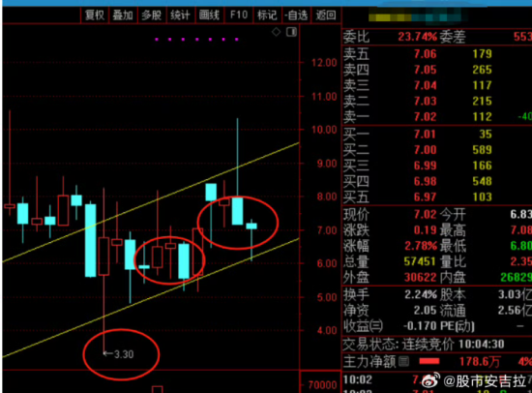Click the @股市安吉拉 watermark link

click(x=485, y=381)
